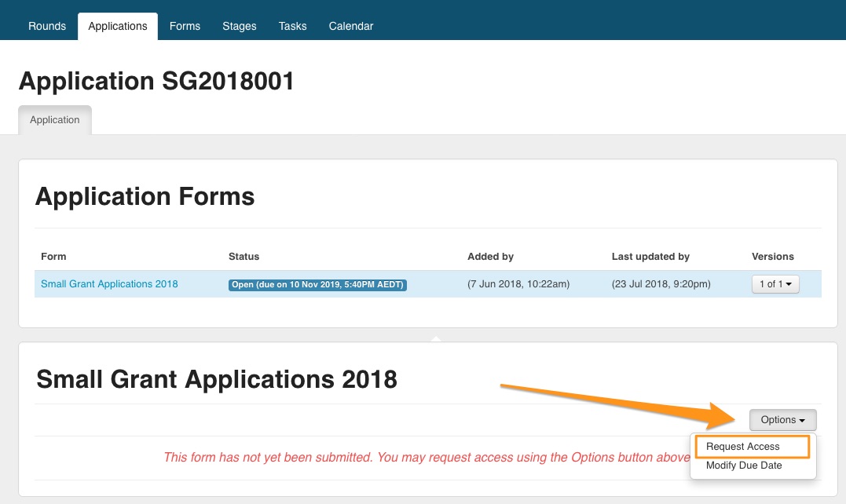Image resolution: width=846 pixels, height=504 pixels.
Task: Open the Tasks tab
Action: pos(292,26)
